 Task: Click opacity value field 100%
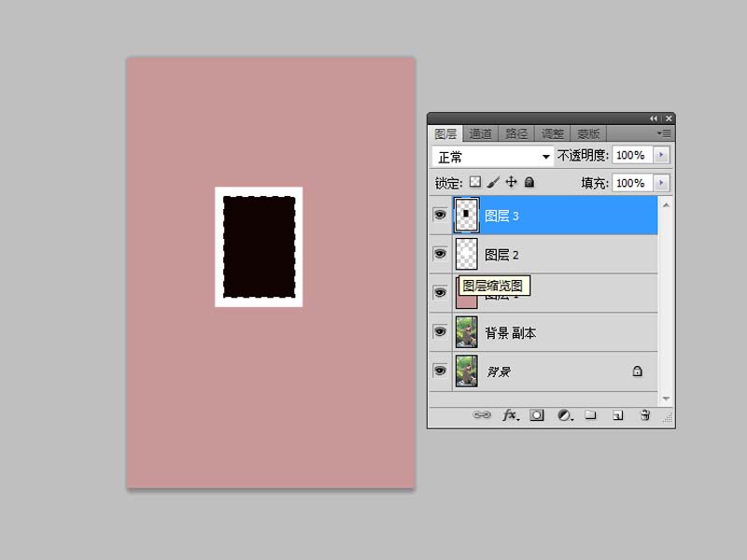click(x=633, y=155)
